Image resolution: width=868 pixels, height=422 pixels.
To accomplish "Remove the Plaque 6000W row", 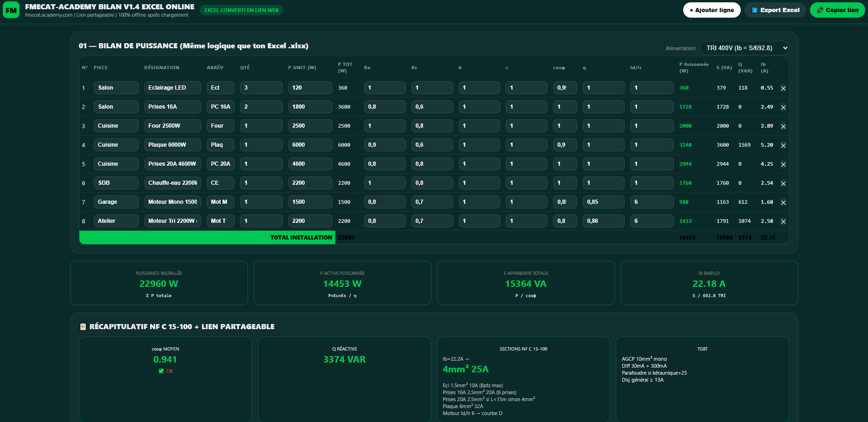I will point(783,145).
